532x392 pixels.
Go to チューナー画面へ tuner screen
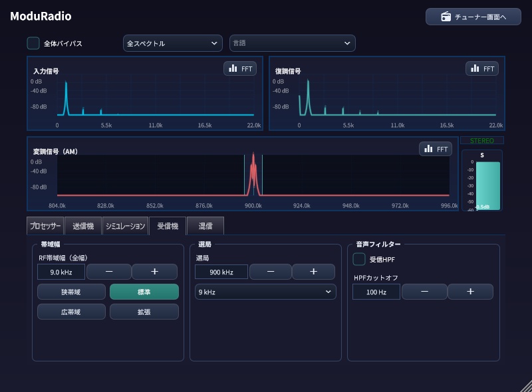(x=473, y=17)
